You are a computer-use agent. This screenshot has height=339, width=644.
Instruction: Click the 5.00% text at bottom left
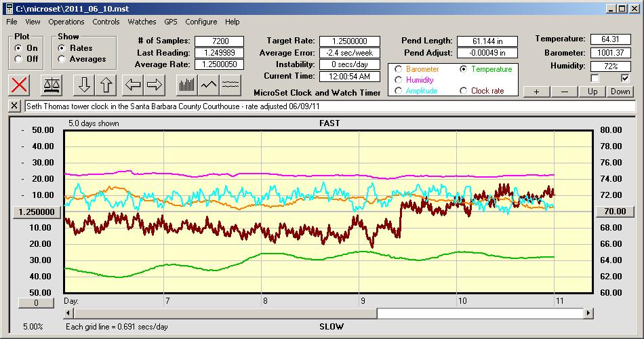coord(33,327)
